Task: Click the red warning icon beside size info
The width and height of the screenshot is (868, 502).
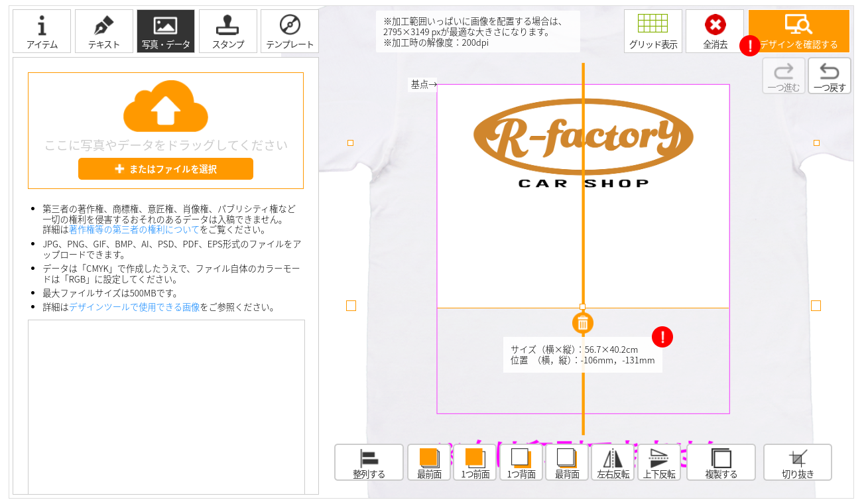Action: point(662,337)
